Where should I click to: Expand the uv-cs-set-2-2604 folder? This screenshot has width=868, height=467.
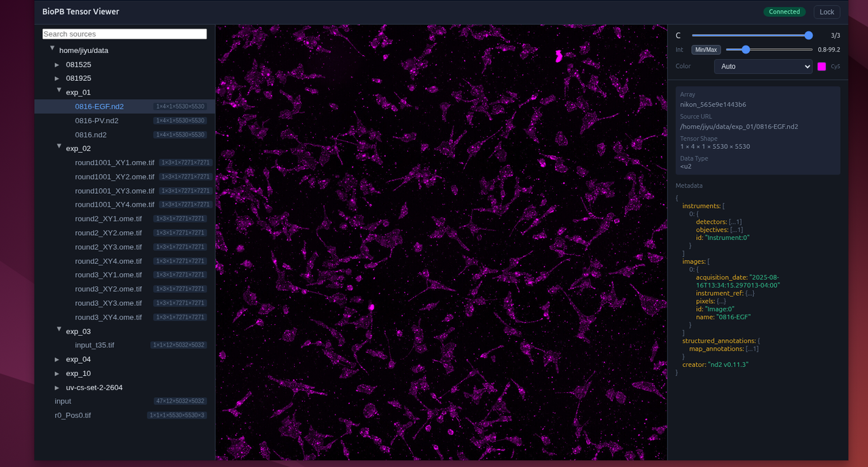[57, 387]
